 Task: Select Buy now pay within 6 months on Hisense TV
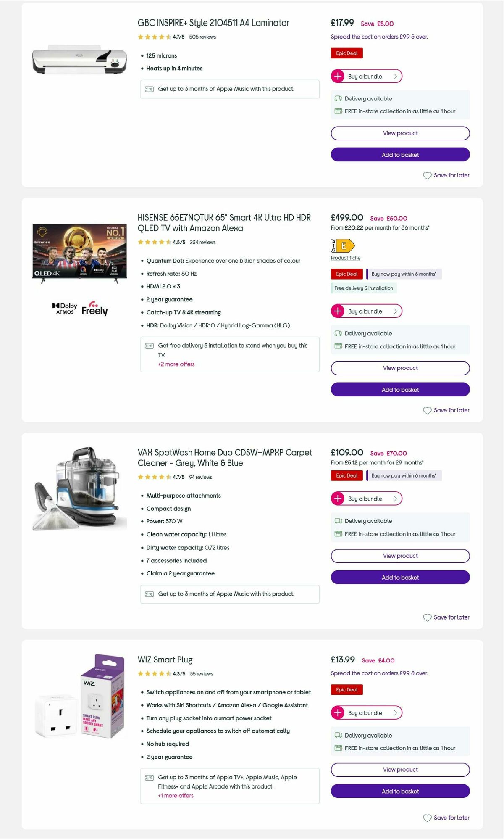pos(404,274)
